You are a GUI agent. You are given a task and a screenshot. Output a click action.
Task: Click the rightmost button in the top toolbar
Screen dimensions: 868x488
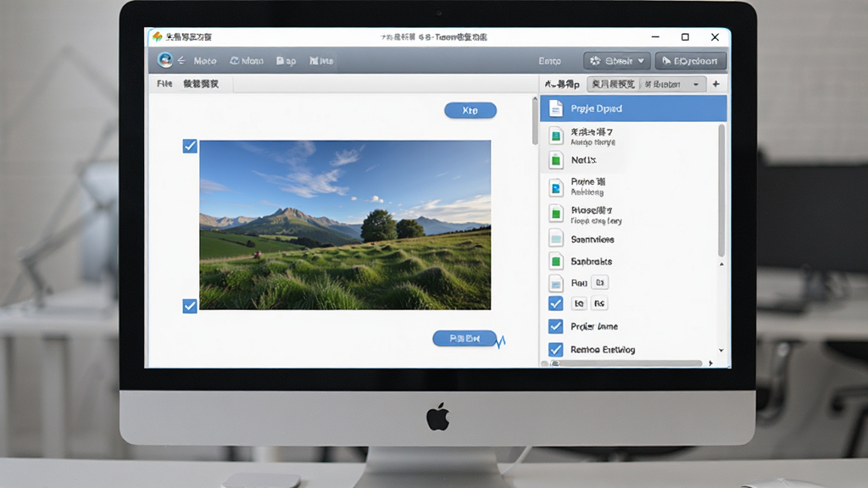click(690, 61)
